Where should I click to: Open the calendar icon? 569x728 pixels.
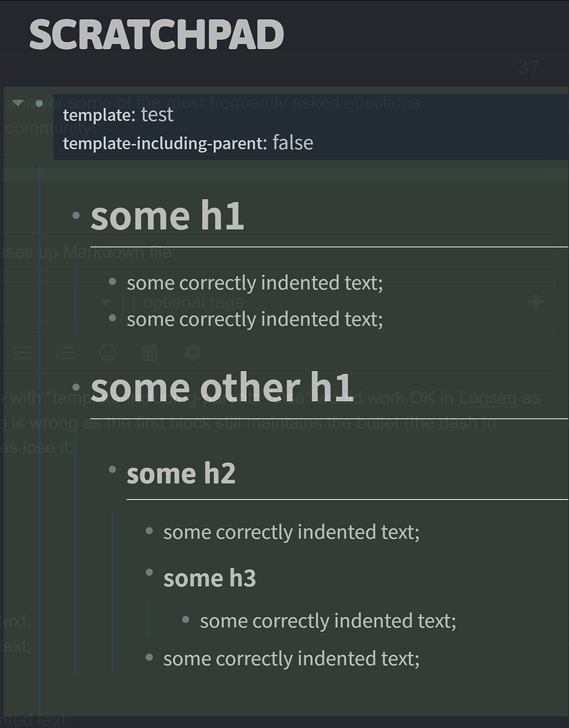point(150,353)
